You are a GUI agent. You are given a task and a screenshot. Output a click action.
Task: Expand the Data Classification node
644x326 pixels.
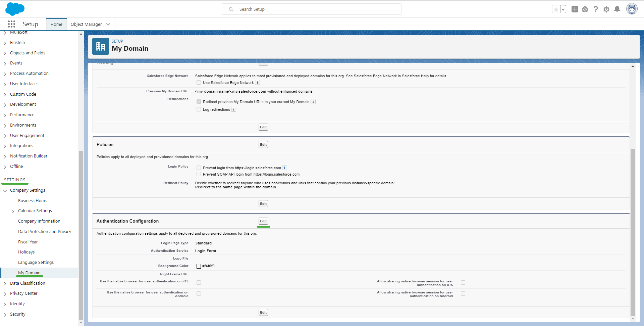pos(5,284)
